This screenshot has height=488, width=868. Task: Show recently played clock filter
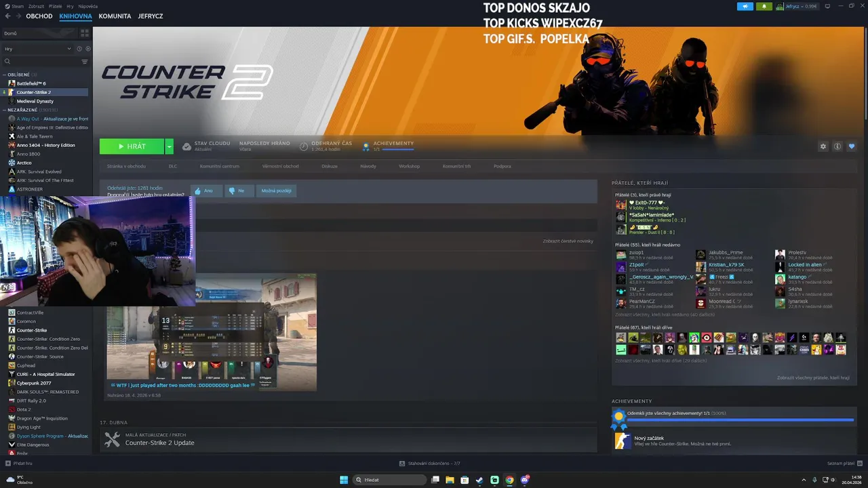79,49
